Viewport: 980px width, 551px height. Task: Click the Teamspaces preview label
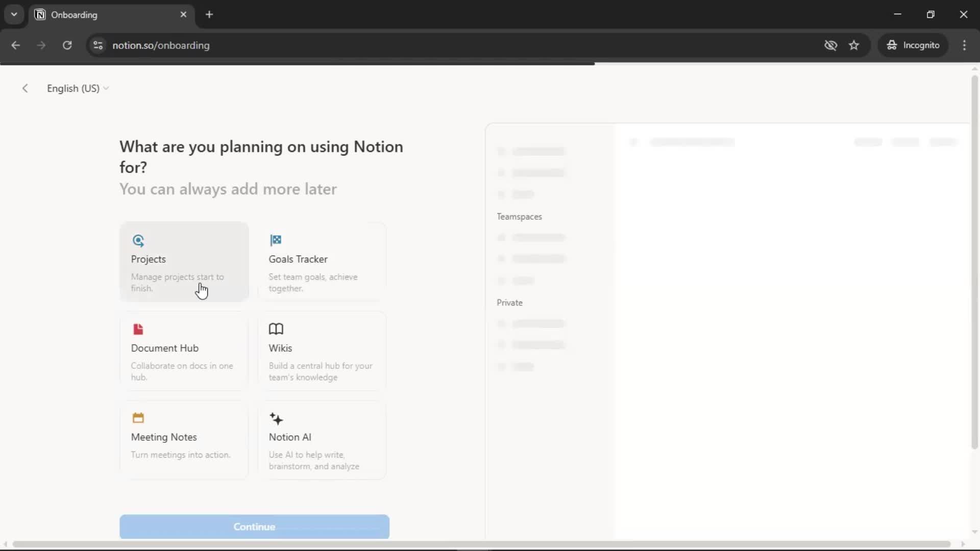pyautogui.click(x=519, y=217)
